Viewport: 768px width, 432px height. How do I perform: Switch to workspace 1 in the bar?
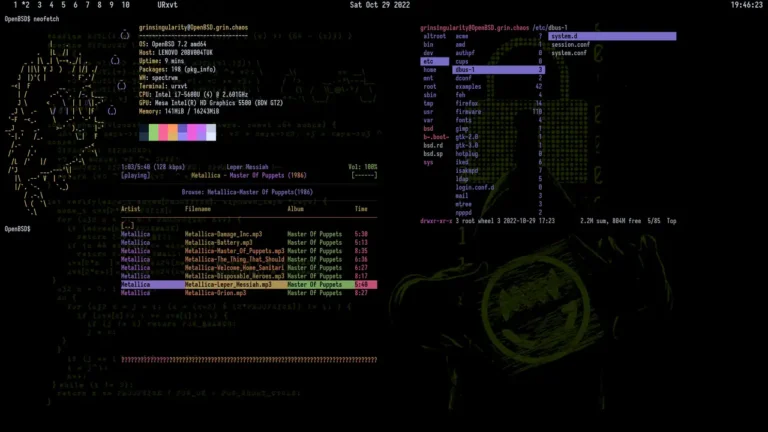pos(16,5)
